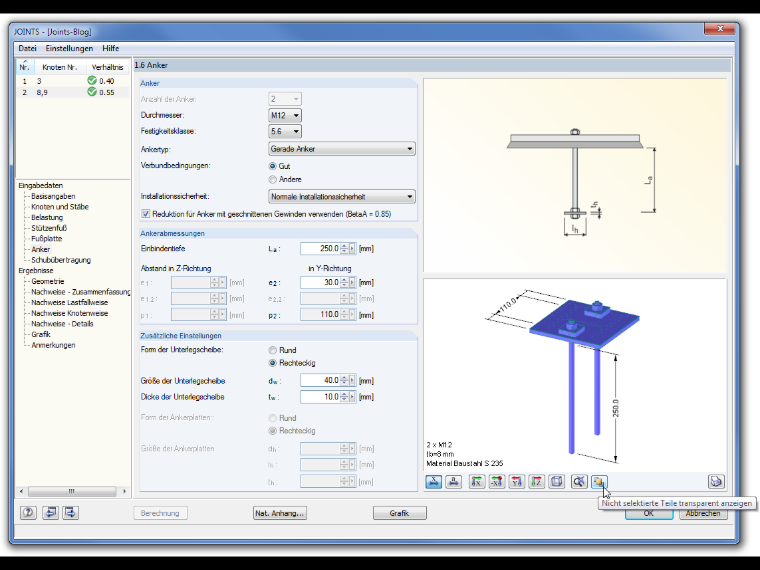Click the e2 30.0 input field
Screen dimensions: 760x570
pos(320,283)
